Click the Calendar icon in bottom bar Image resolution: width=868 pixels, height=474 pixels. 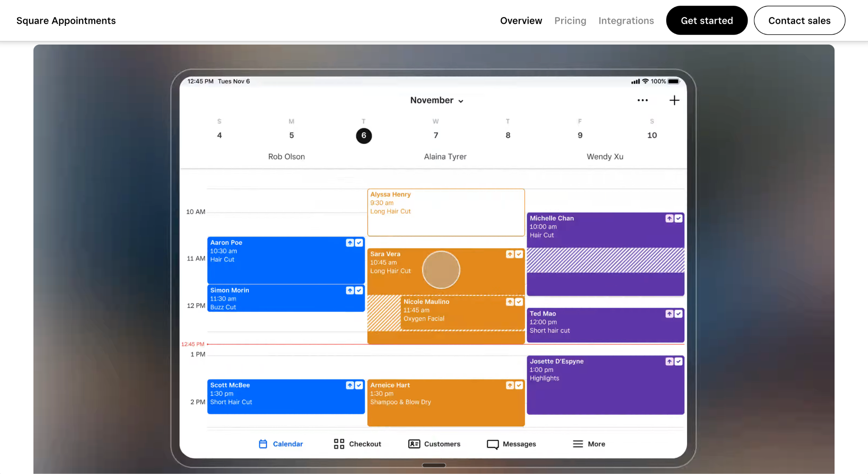pyautogui.click(x=263, y=444)
